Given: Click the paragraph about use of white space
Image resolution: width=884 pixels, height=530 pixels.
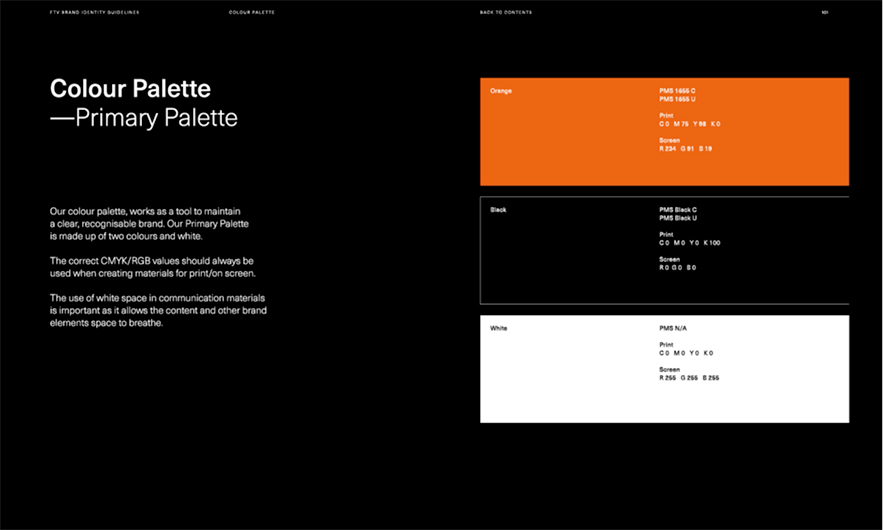Looking at the screenshot, I should [x=157, y=311].
